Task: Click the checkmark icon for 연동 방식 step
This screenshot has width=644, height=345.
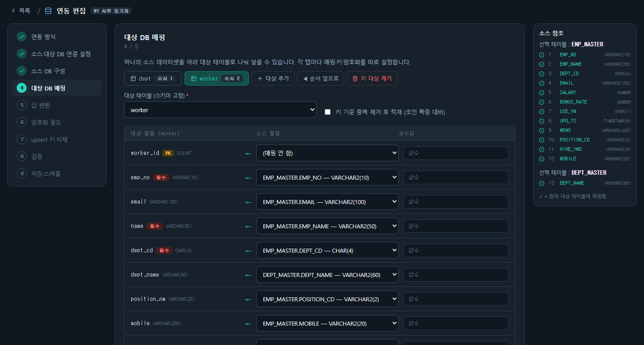Action: click(22, 36)
